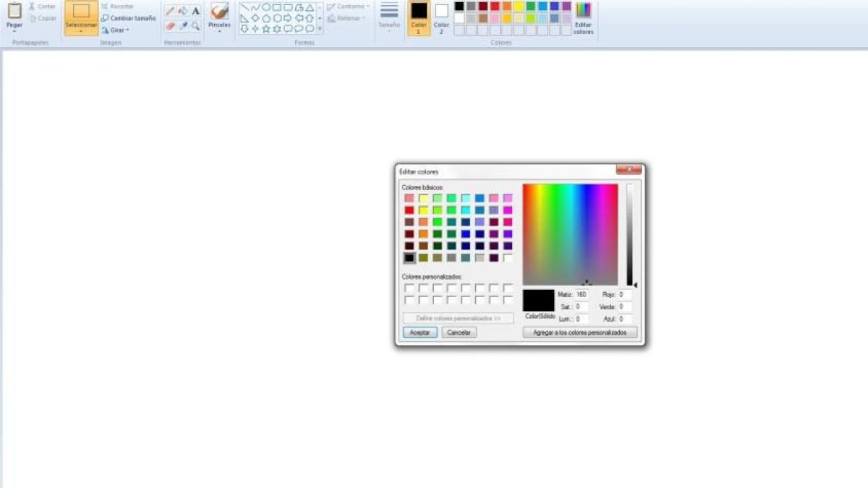Screen dimensions: 868x488
Task: Click the Cancelar button
Action: coord(459,333)
